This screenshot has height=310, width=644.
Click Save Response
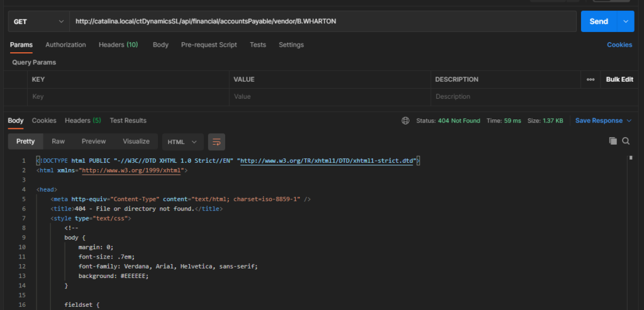(x=599, y=121)
